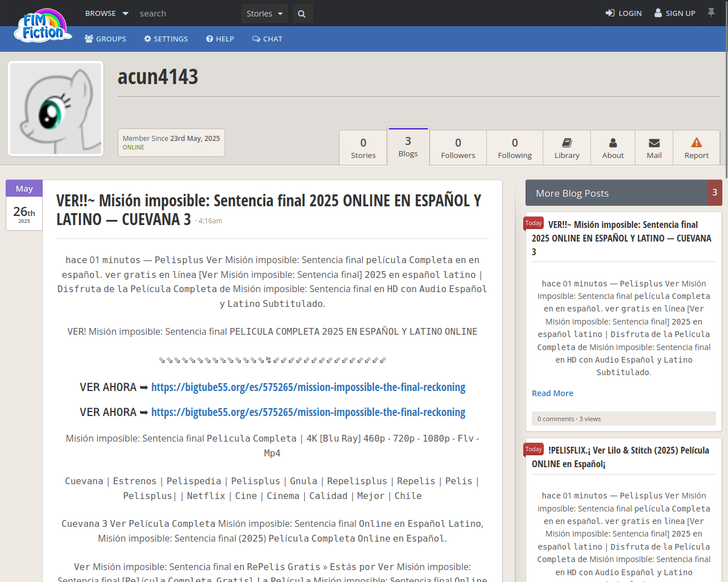This screenshot has height=582, width=728.
Task: Click the blog posts count badge 3
Action: [715, 193]
